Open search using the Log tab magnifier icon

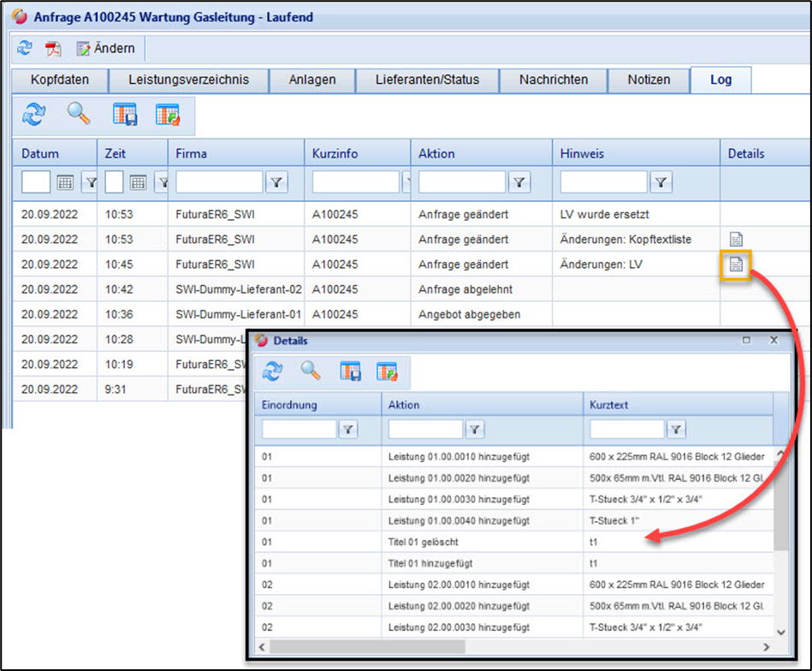pos(79,114)
